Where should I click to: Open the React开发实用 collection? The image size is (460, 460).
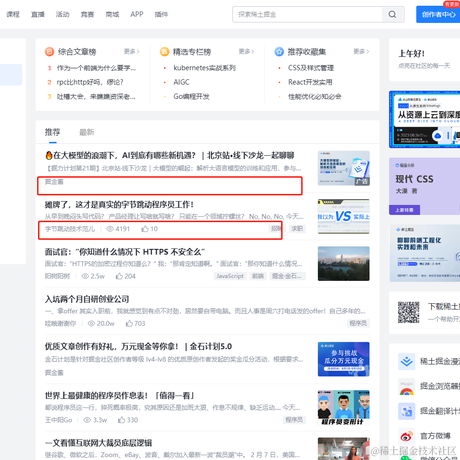coord(310,82)
